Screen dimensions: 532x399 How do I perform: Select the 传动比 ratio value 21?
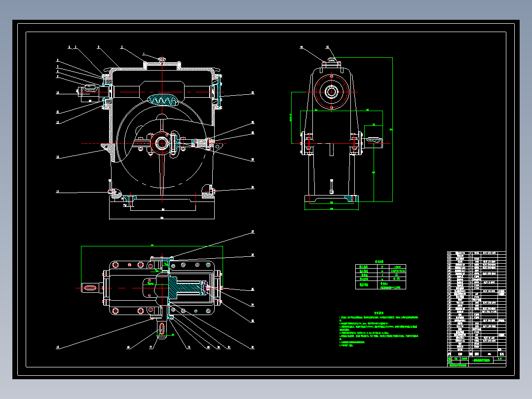click(397, 275)
